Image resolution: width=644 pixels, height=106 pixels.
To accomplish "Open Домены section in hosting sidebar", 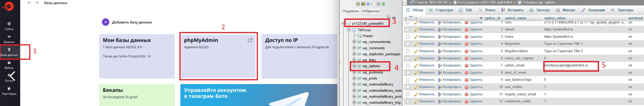I will (x=9, y=39).
